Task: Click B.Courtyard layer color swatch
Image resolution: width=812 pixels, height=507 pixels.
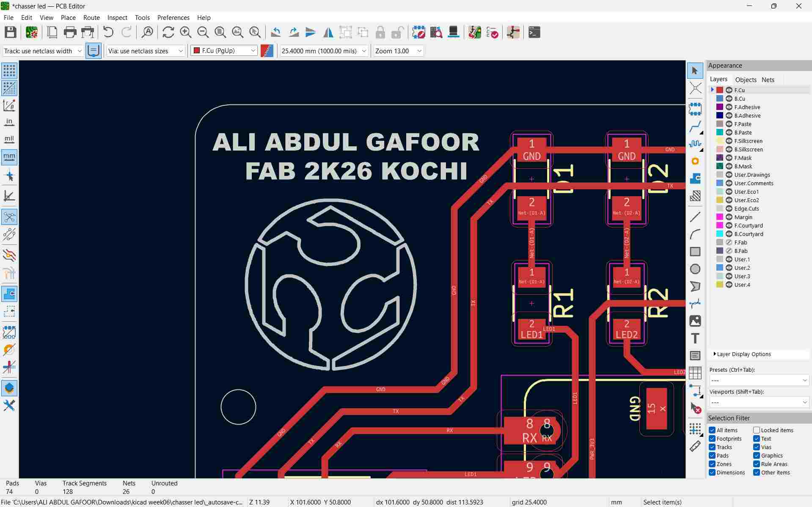Action: (719, 234)
